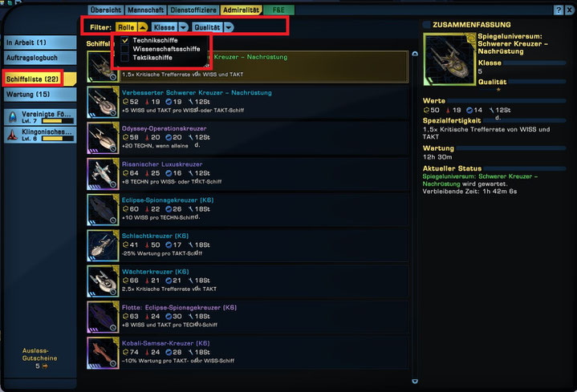The width and height of the screenshot is (577, 392).
Task: Select the Odyssey-Operationskreuzer ship icon
Action: point(103,138)
